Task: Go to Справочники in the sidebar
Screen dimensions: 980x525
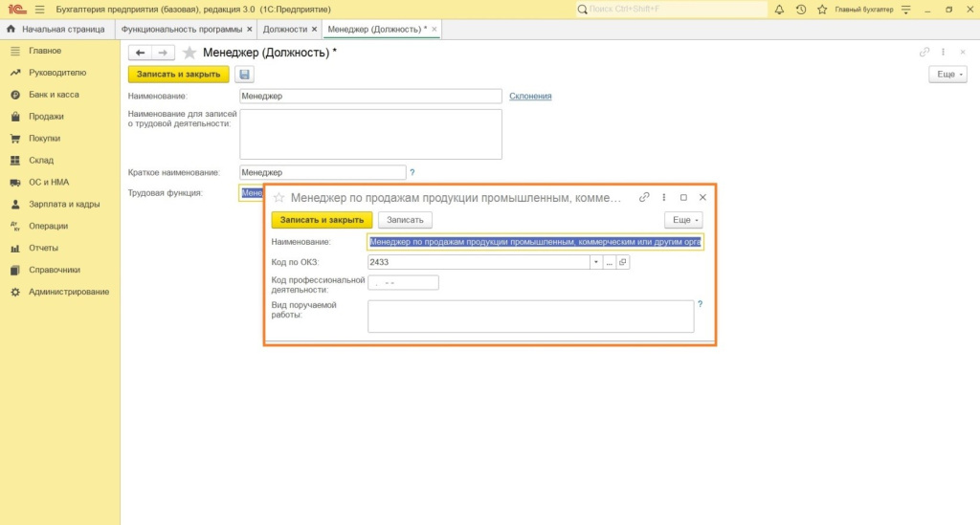Action: [x=54, y=270]
